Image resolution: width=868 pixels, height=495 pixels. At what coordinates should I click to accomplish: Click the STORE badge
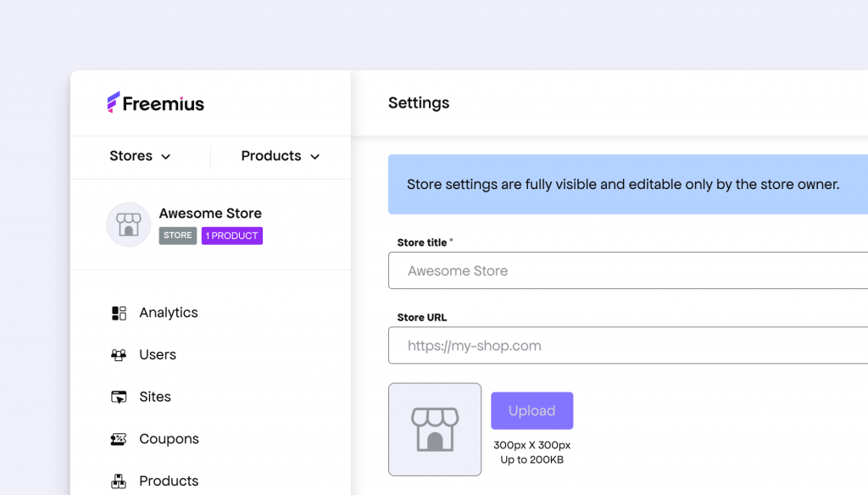pos(177,235)
